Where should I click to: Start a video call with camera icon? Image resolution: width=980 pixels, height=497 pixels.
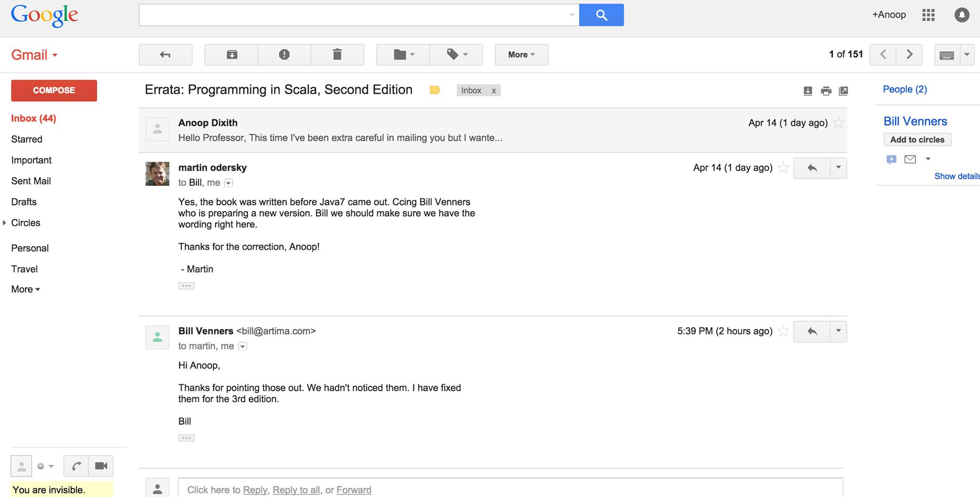[101, 466]
